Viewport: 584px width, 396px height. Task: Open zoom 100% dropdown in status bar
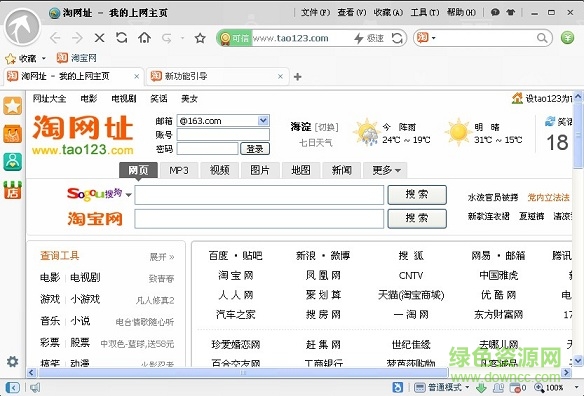pos(577,388)
